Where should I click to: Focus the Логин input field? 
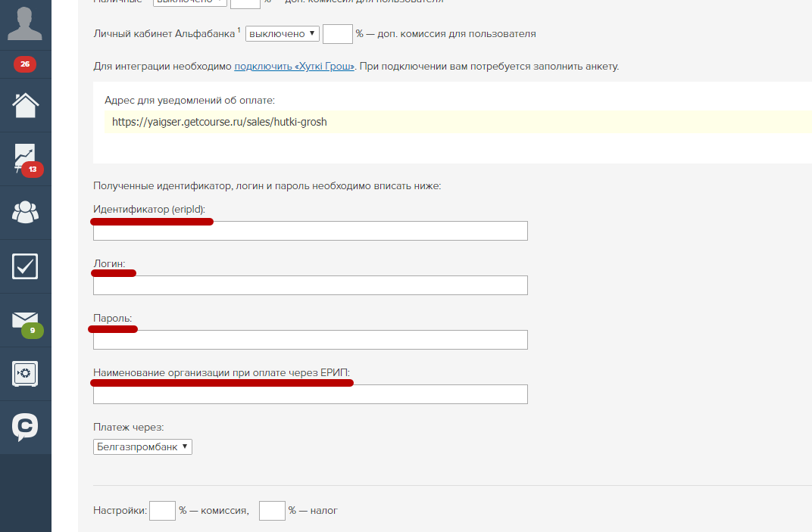point(311,285)
